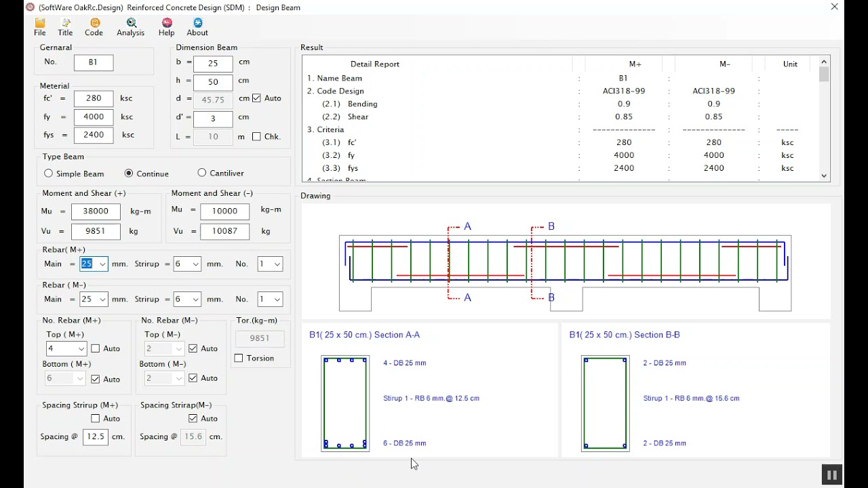Click the Vu (+) shear field
The image size is (868, 488).
point(96,231)
